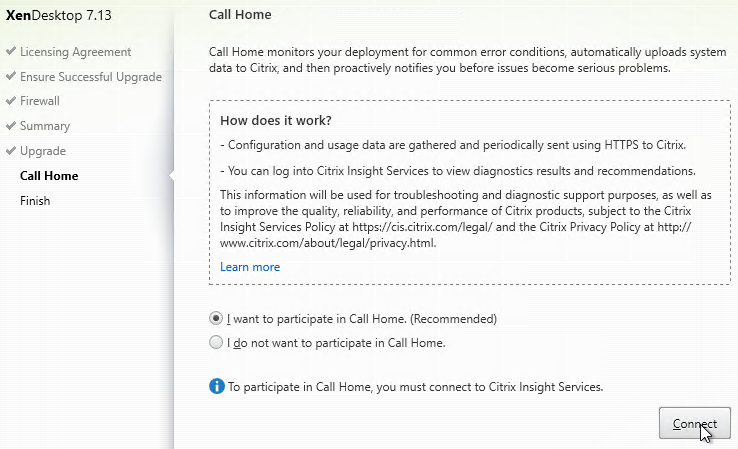Select the Call Home step in sidebar
Screen dimensions: 738x449
coord(49,176)
